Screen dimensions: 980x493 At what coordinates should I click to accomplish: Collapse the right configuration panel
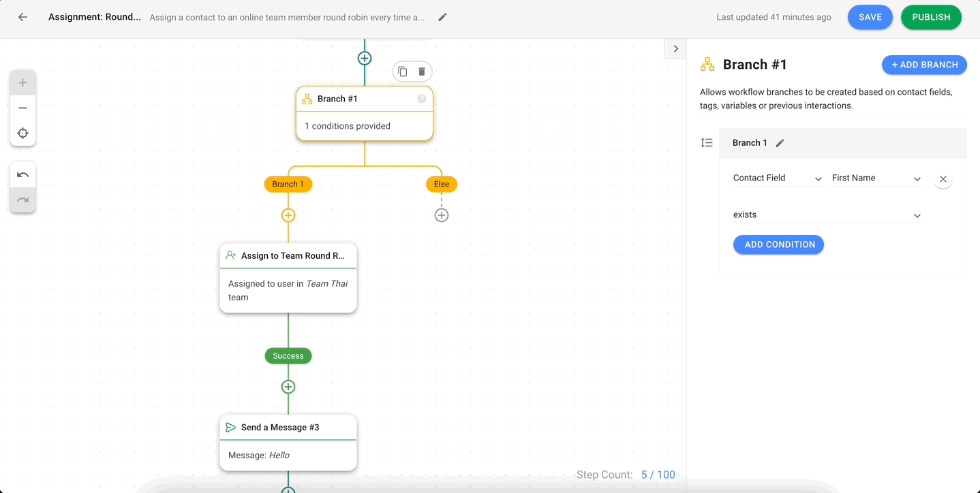pyautogui.click(x=675, y=49)
